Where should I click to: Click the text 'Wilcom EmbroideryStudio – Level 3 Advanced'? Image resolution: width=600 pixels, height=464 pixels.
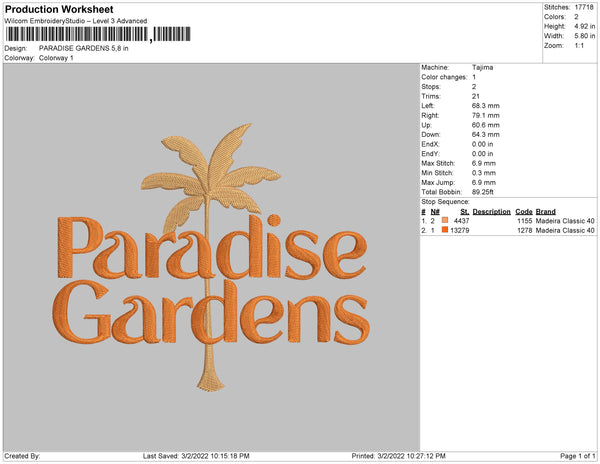(76, 21)
